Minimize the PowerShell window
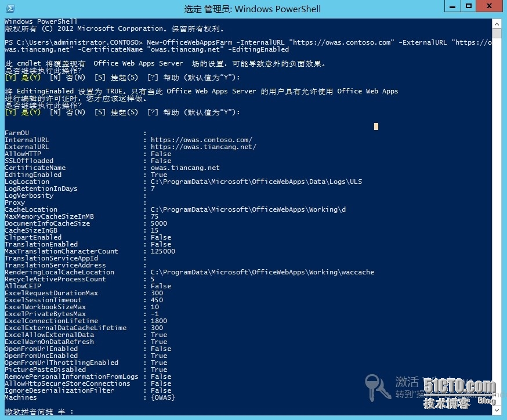 pyautogui.click(x=452, y=6)
